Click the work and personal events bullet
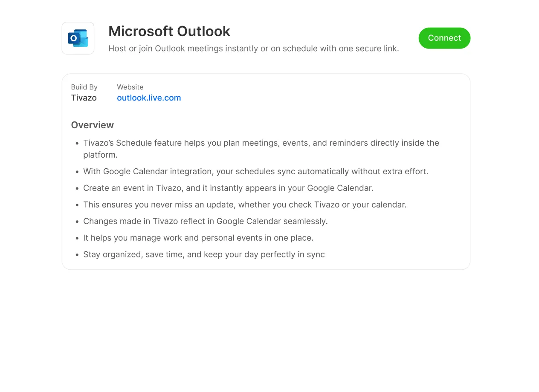 (198, 238)
